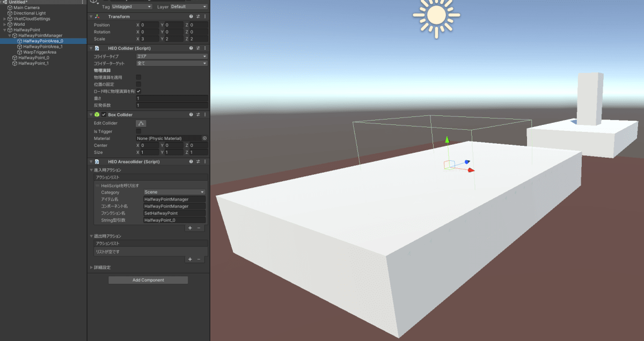Open the Untitled scene options menu
The image size is (644, 341).
tap(82, 2)
